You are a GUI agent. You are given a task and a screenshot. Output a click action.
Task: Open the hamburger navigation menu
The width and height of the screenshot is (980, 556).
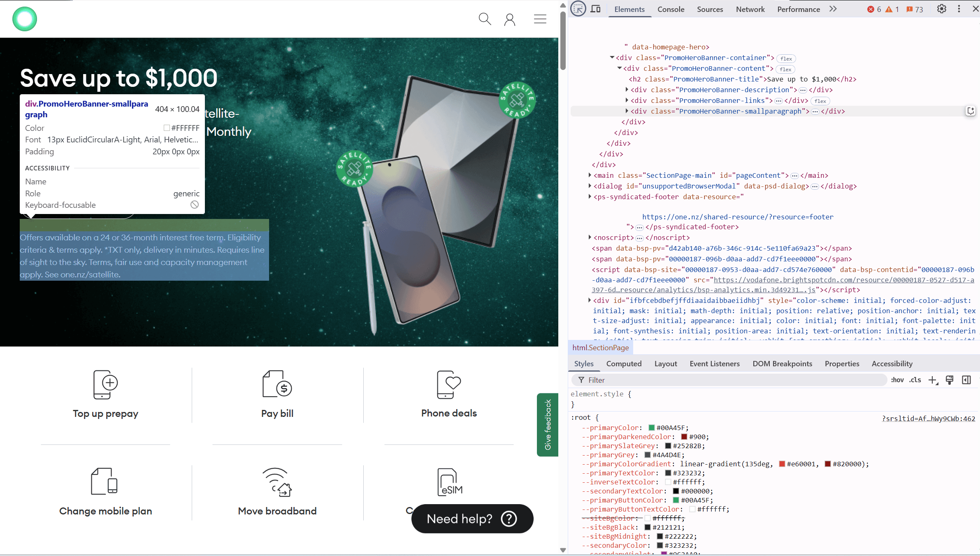coord(540,19)
